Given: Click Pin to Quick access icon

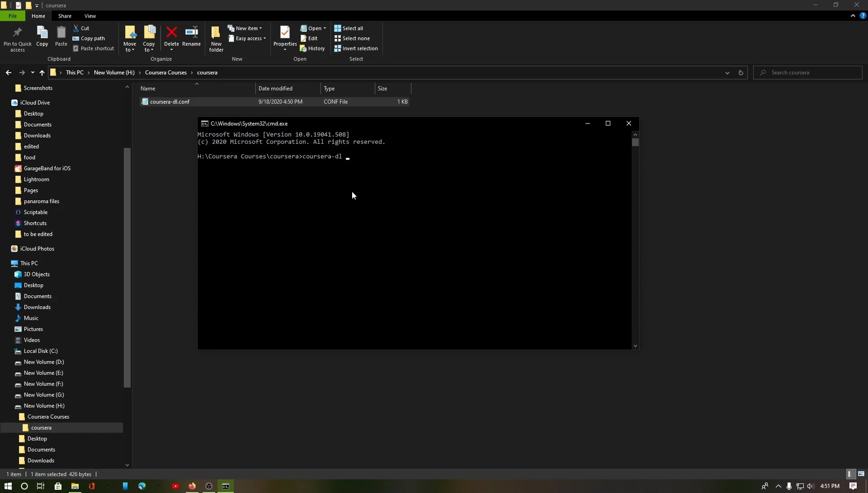Looking at the screenshot, I should (x=18, y=33).
